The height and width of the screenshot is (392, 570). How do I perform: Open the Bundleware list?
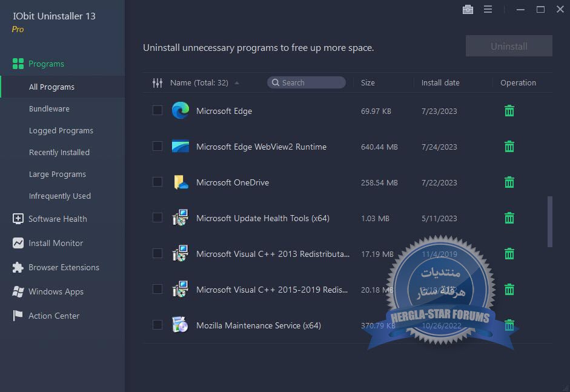pos(49,108)
